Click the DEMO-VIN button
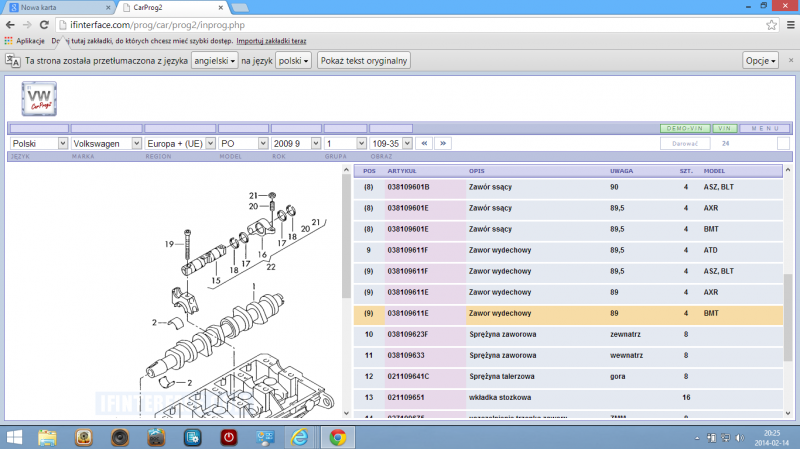800x449 pixels. click(685, 129)
